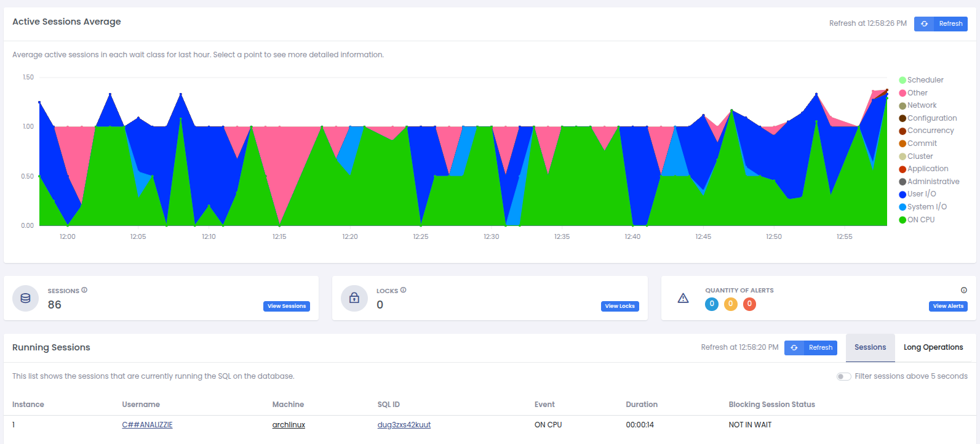
Task: Switch to the Sessions tab
Action: (x=870, y=347)
